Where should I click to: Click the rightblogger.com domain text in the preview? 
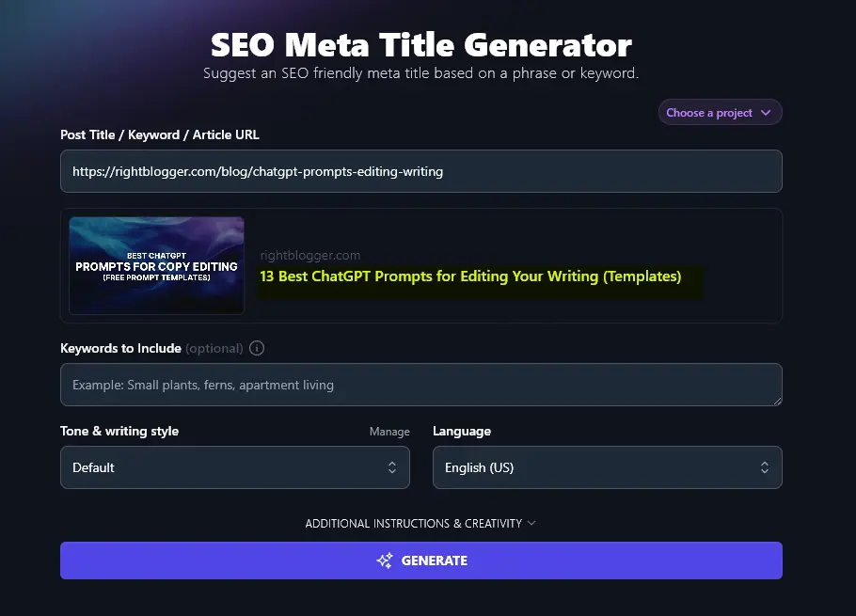pos(309,255)
